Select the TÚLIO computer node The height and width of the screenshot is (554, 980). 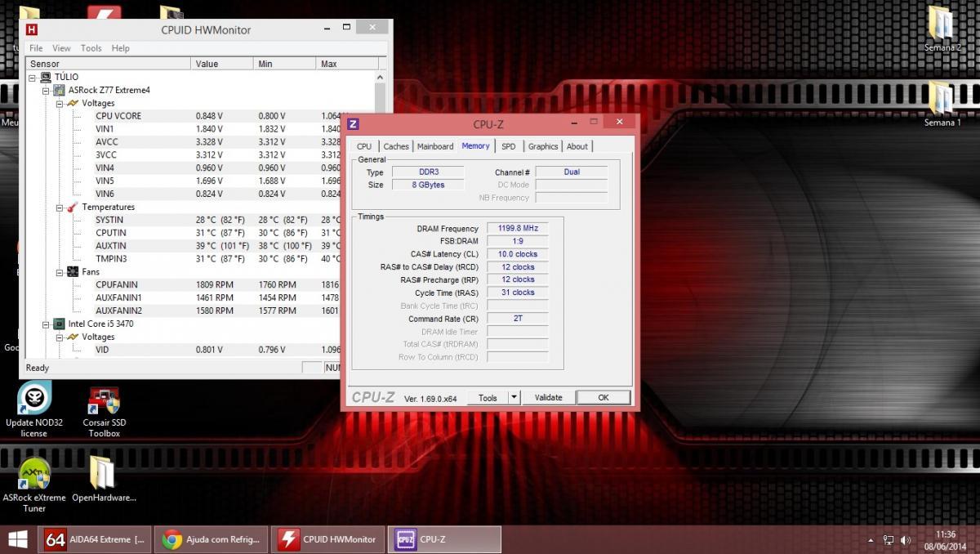tap(66, 77)
